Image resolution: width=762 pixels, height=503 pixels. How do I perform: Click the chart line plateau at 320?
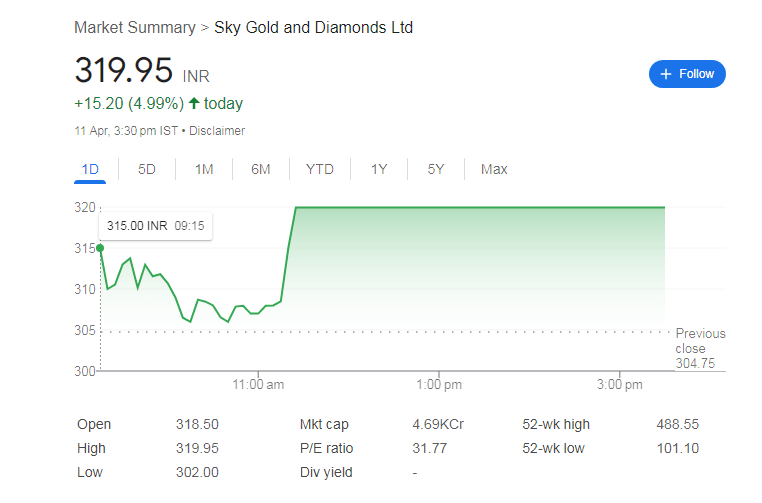point(480,207)
